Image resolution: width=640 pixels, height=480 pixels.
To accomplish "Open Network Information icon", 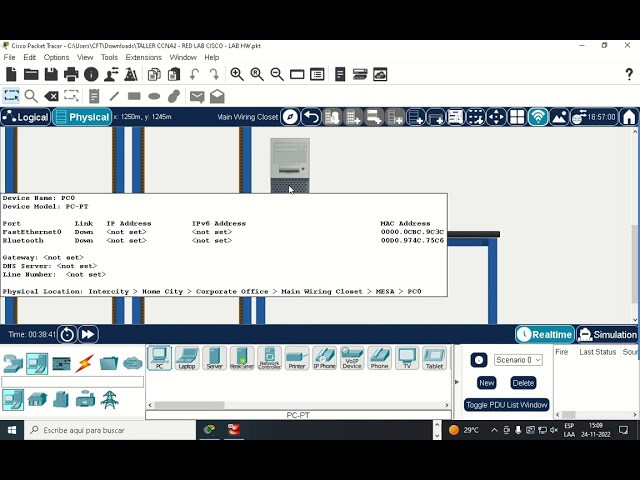I will point(91,74).
